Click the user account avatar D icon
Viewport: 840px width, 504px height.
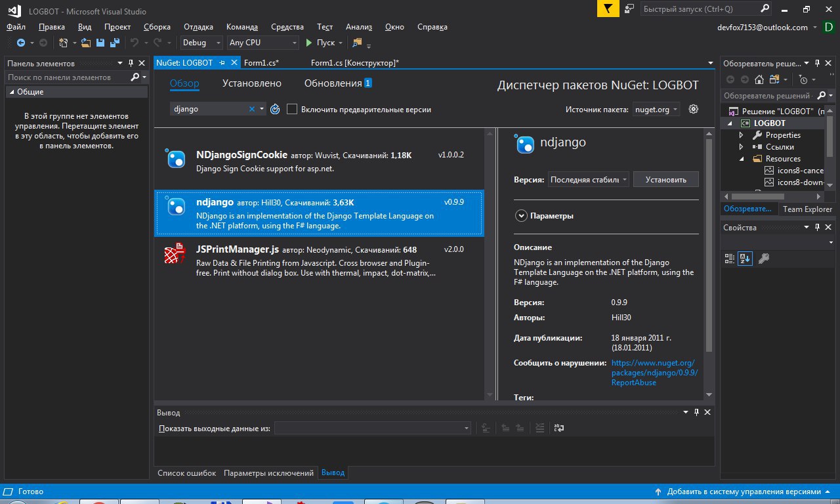tap(830, 27)
